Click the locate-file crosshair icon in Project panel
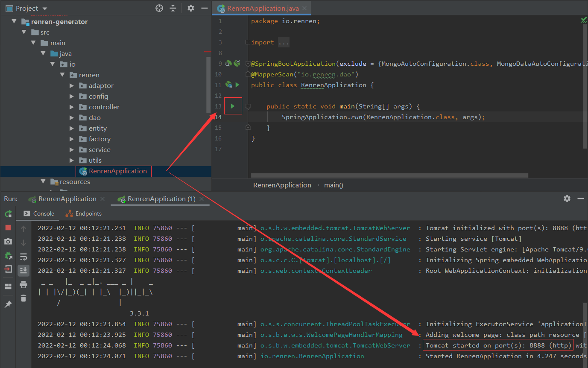Screen dimensions: 588x368 pyautogui.click(x=159, y=8)
